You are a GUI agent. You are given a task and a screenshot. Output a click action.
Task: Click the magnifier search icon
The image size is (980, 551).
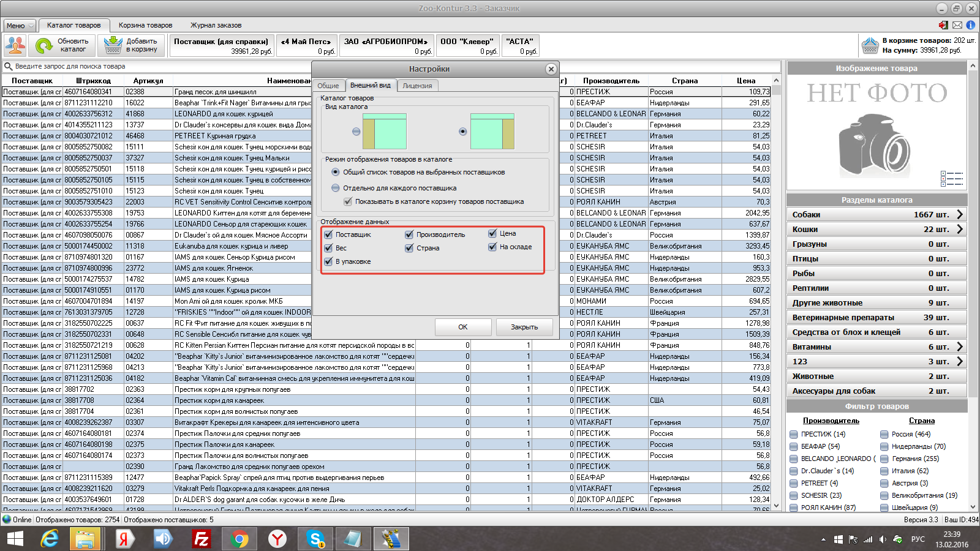click(x=9, y=66)
